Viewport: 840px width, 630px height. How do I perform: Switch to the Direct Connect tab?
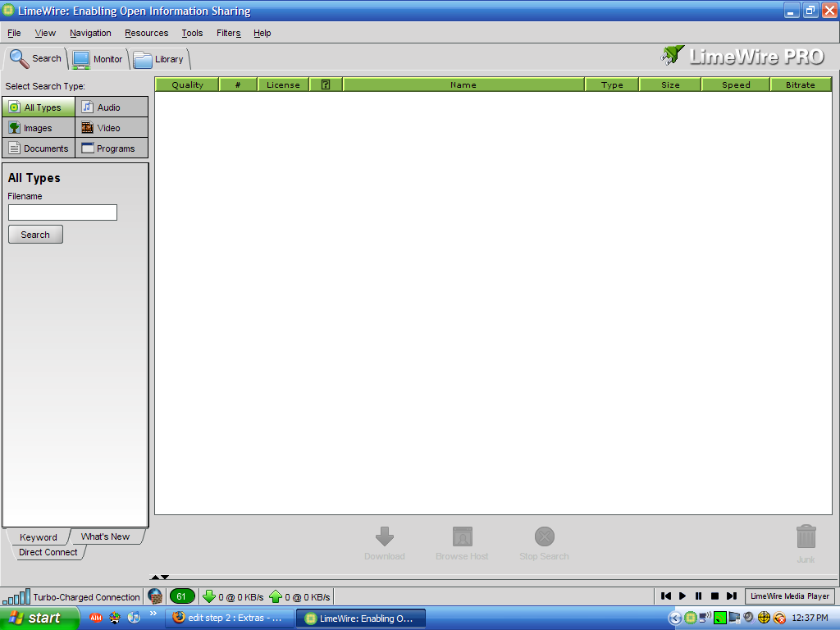point(48,552)
